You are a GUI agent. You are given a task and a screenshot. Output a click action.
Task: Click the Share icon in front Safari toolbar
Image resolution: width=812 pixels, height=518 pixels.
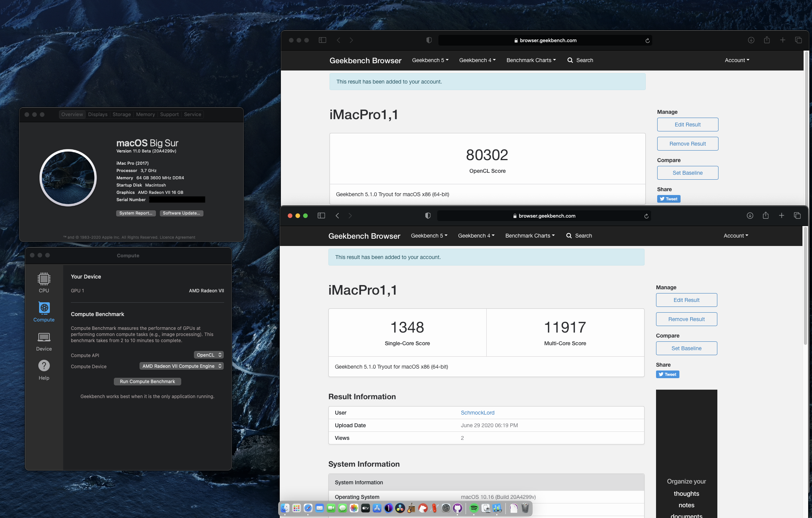click(x=765, y=216)
